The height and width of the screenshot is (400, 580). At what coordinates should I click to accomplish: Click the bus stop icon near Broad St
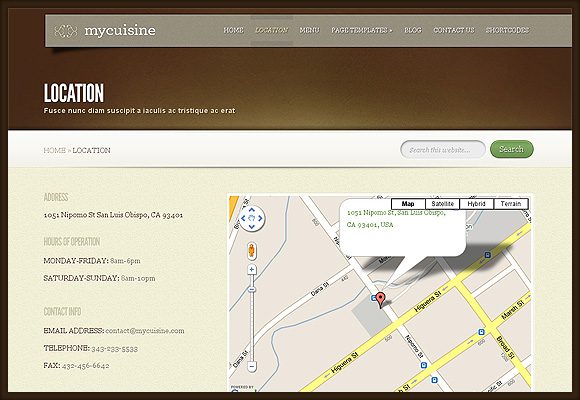pyautogui.click(x=481, y=332)
